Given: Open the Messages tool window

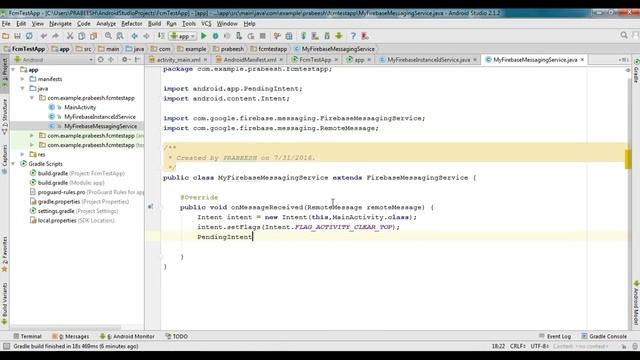Looking at the screenshot, I should pos(70,336).
